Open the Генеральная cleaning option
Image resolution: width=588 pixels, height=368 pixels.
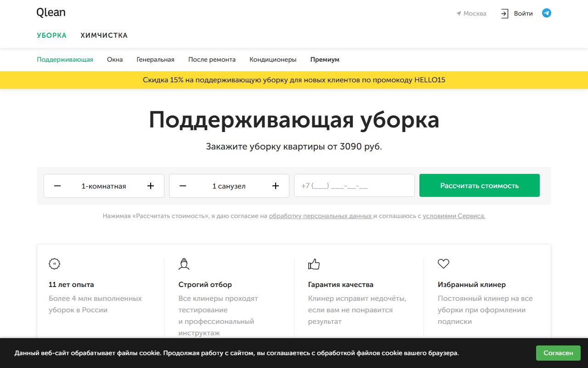[156, 60]
